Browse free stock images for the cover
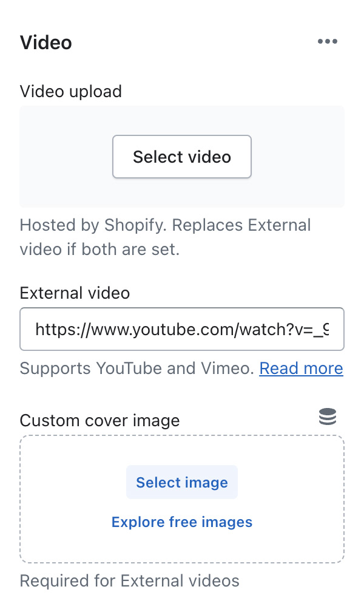Screen dimensions: 364x612 pyautogui.click(x=181, y=522)
